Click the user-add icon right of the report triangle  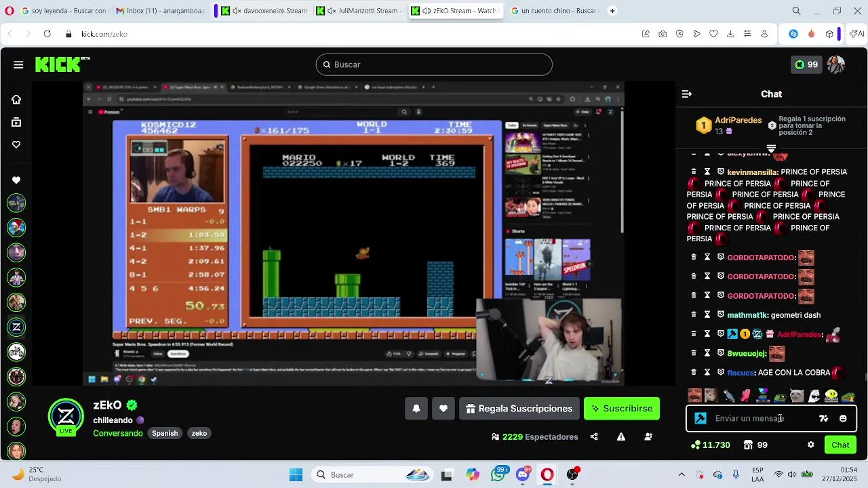point(648,437)
